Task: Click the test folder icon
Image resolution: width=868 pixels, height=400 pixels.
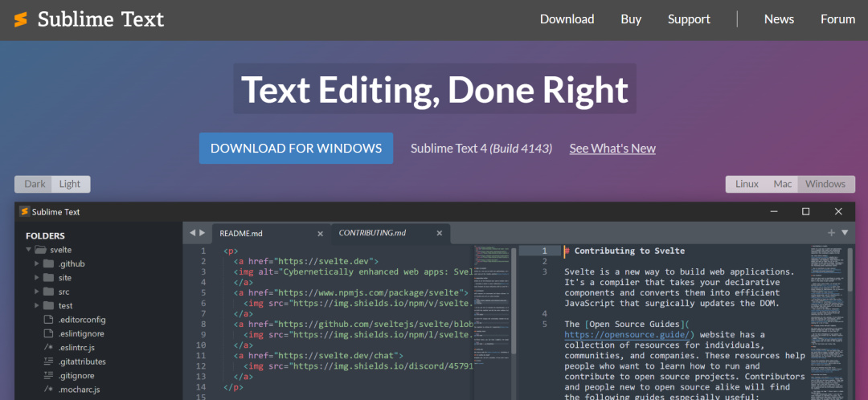Action: (49, 305)
